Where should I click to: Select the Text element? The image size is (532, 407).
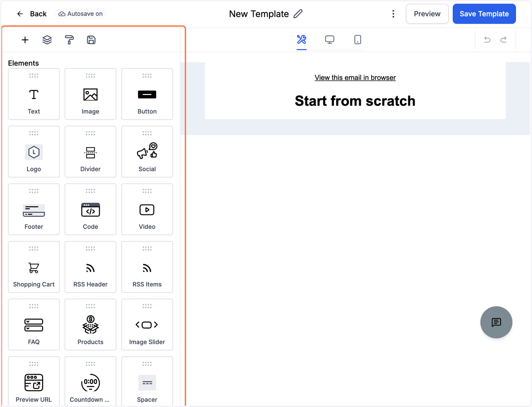point(34,94)
